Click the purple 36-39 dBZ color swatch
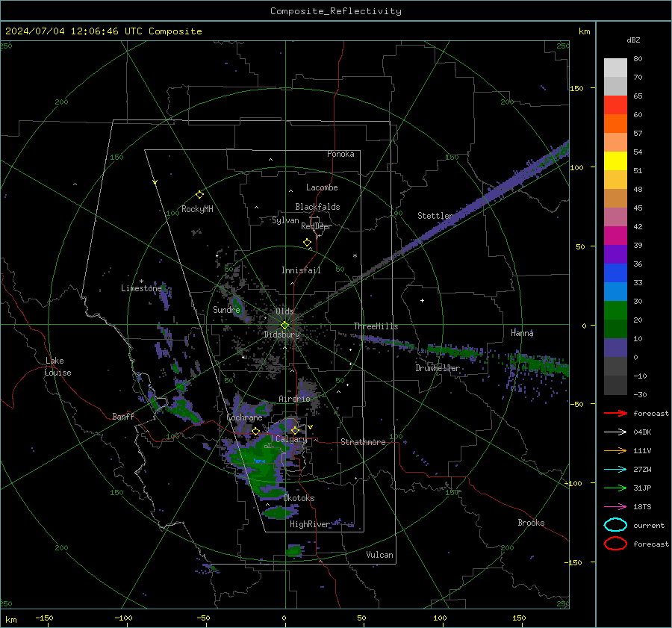This screenshot has width=672, height=628. 615,255
